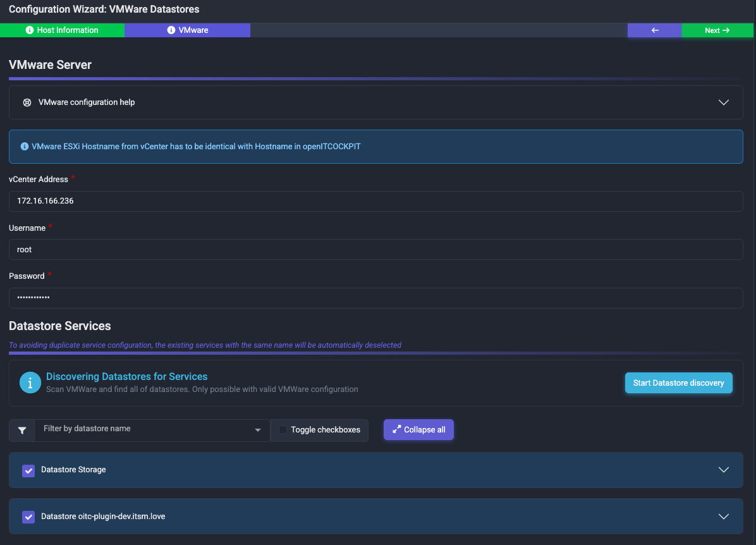756x545 pixels.
Task: Uncheck the Datastore oitc-plugin-dev.itsm.love checkbox
Action: click(x=28, y=518)
